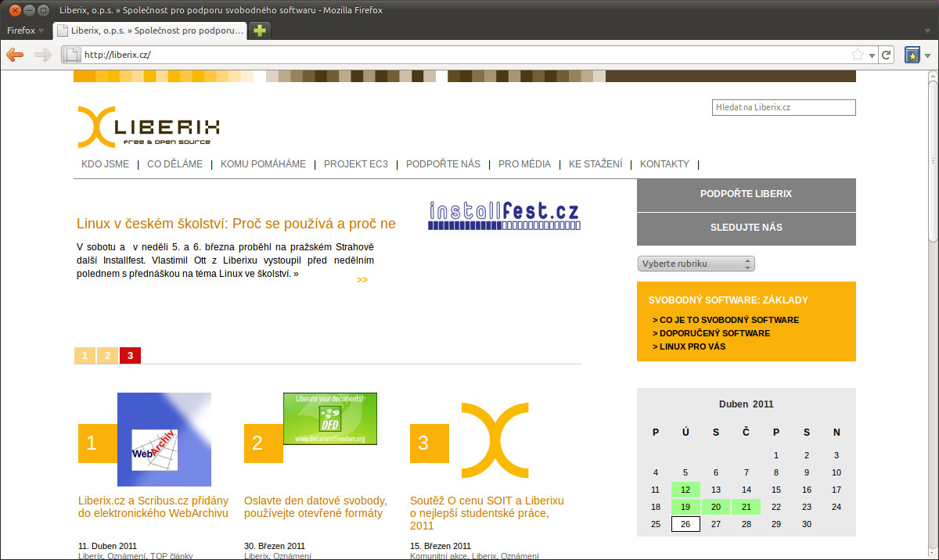The height and width of the screenshot is (560, 939).
Task: Open the Soutěž O cenu SOIT article
Action: click(x=487, y=513)
